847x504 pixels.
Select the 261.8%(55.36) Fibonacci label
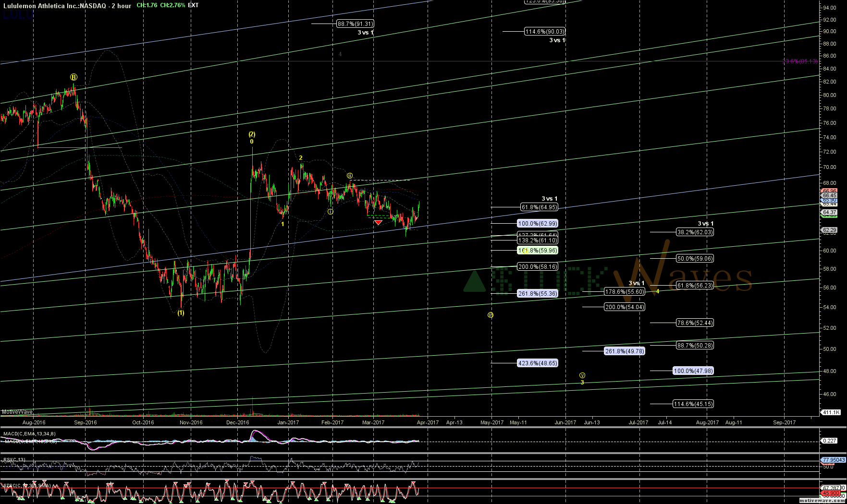tap(538, 294)
